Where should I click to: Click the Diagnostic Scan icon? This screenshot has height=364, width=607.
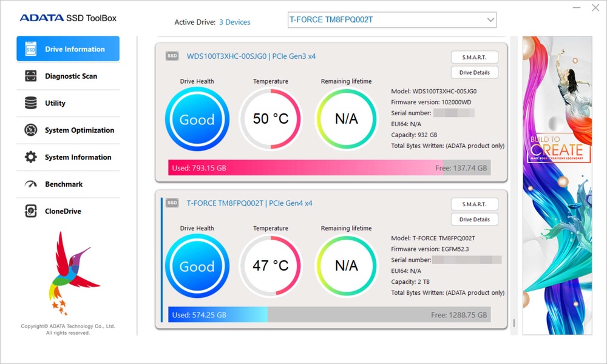click(30, 76)
